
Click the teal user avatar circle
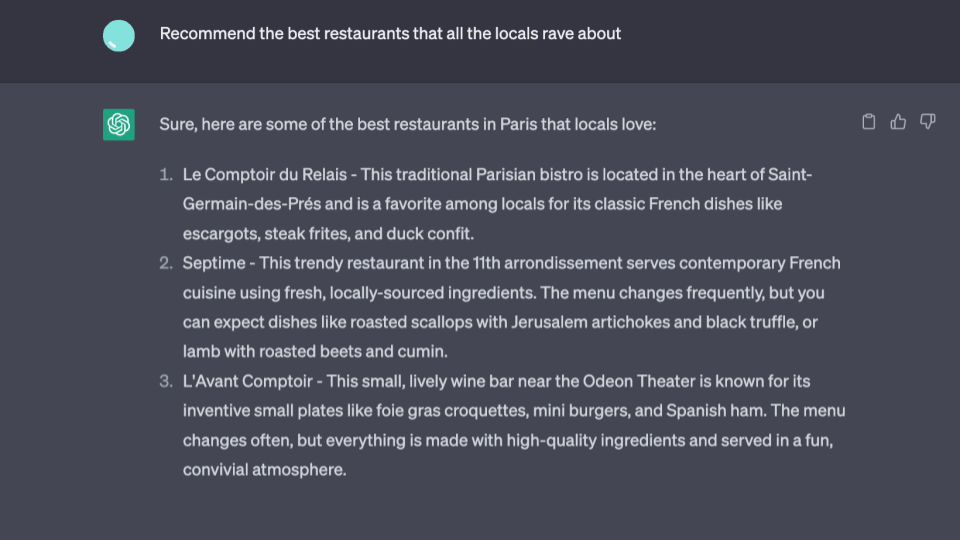(119, 35)
